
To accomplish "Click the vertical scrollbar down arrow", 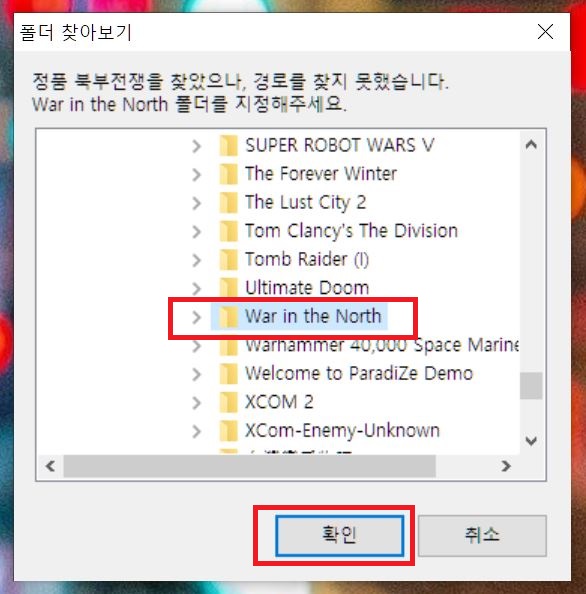I will [531, 441].
